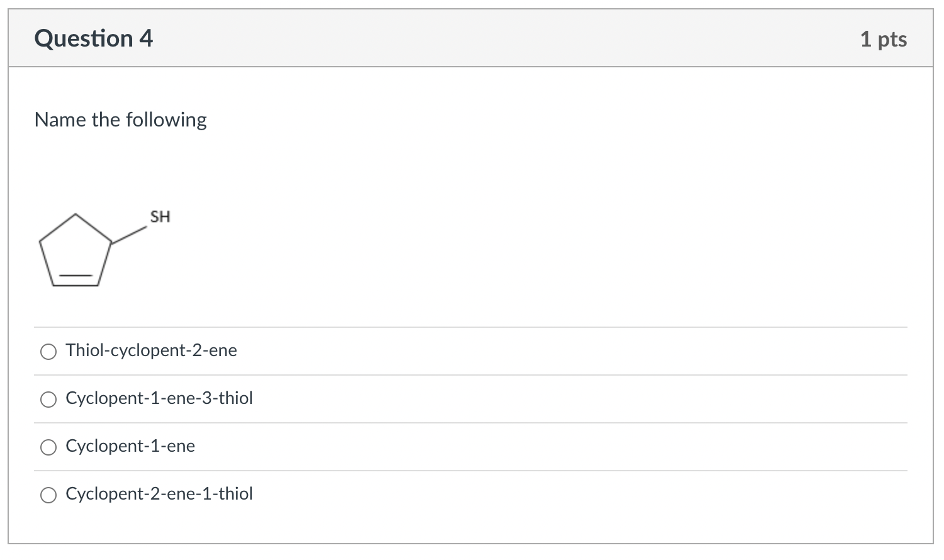
Task: Click the 1 pts score label
Action: [x=884, y=39]
